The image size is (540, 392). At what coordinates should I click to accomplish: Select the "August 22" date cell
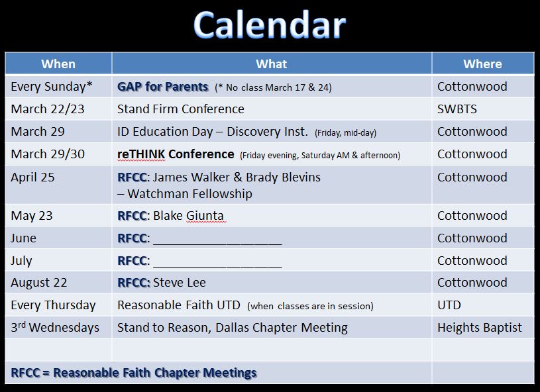pos(39,283)
